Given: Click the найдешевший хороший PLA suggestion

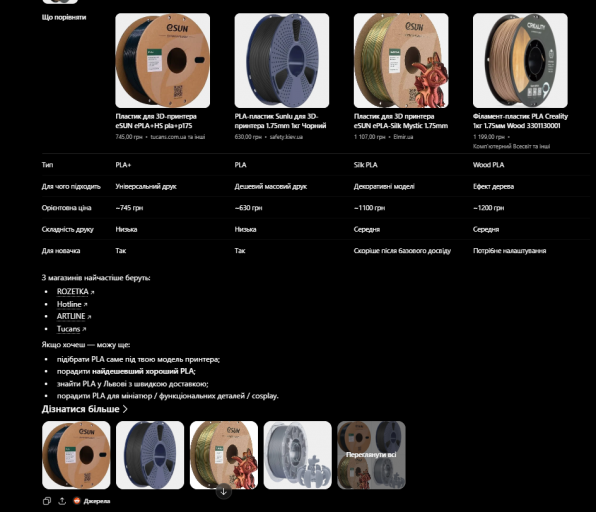Looking at the screenshot, I should [143, 371].
